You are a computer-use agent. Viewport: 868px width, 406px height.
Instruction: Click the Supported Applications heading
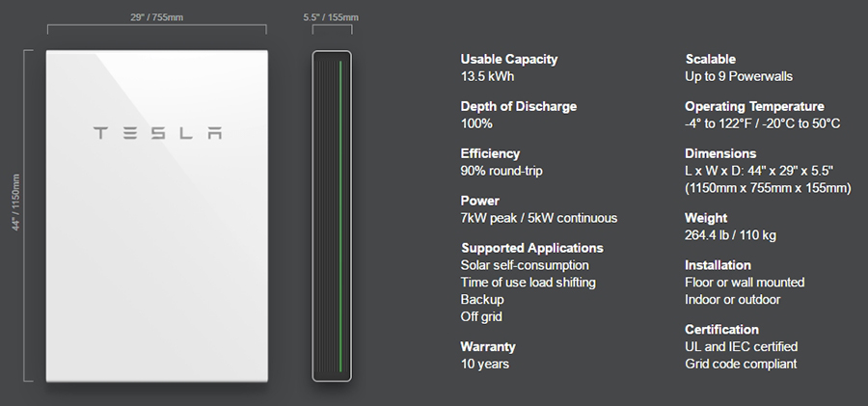[x=532, y=248]
